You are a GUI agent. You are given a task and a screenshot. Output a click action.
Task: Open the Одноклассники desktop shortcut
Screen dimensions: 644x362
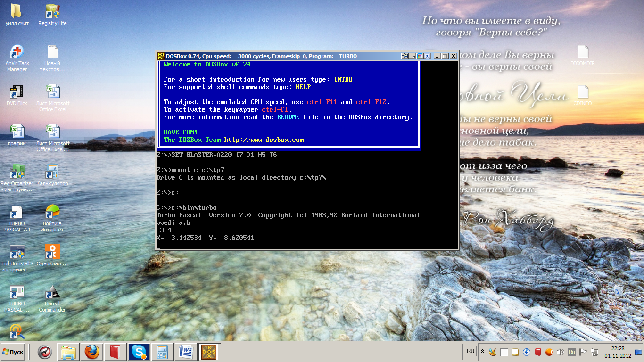(52, 255)
